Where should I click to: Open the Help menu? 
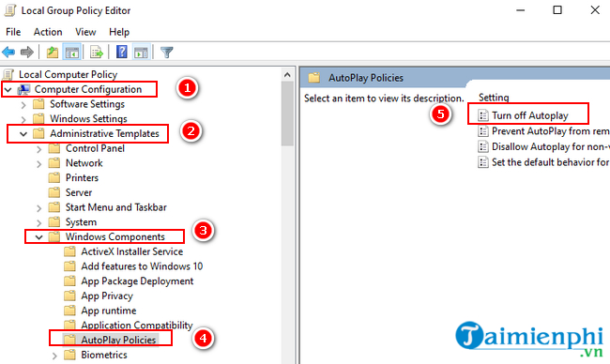click(x=119, y=32)
